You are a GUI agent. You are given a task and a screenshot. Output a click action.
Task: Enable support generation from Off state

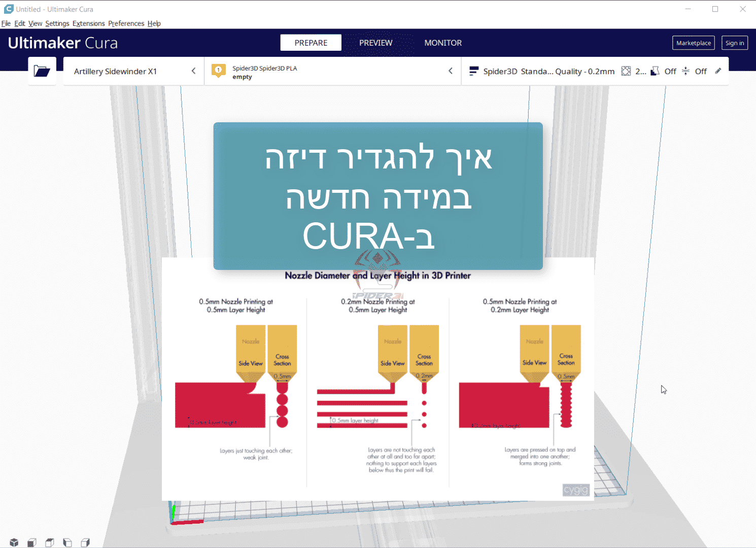coord(670,71)
